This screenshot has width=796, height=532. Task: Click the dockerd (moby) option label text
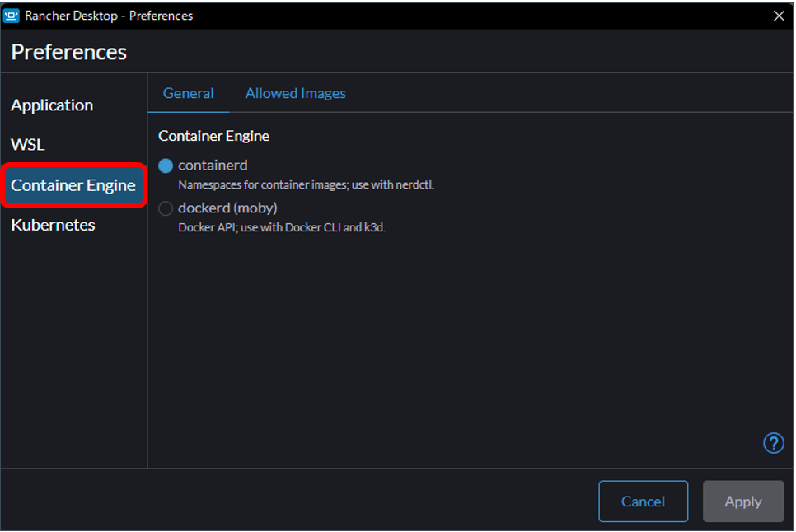click(x=227, y=208)
